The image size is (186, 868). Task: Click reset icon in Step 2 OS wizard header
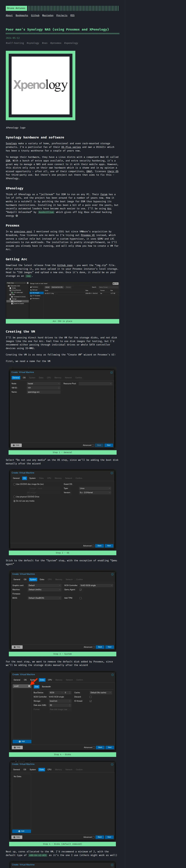[x=112, y=473]
